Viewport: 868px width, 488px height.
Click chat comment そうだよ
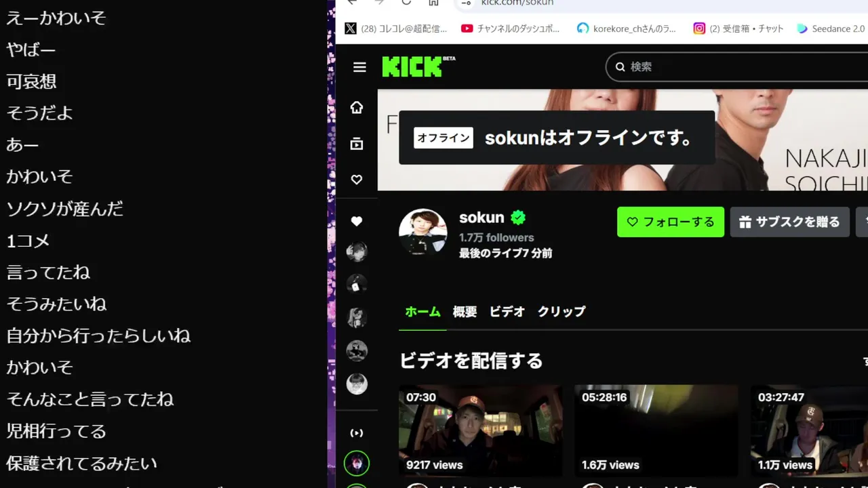(39, 113)
